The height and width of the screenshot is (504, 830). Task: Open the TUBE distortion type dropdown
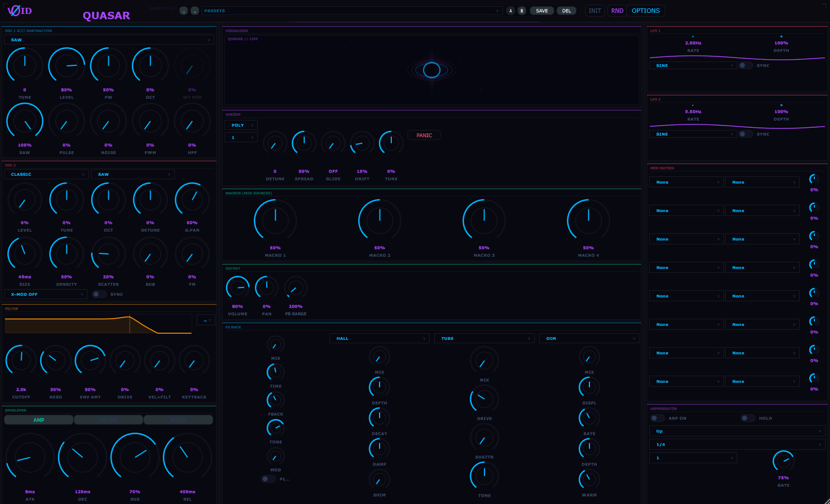[x=484, y=338]
